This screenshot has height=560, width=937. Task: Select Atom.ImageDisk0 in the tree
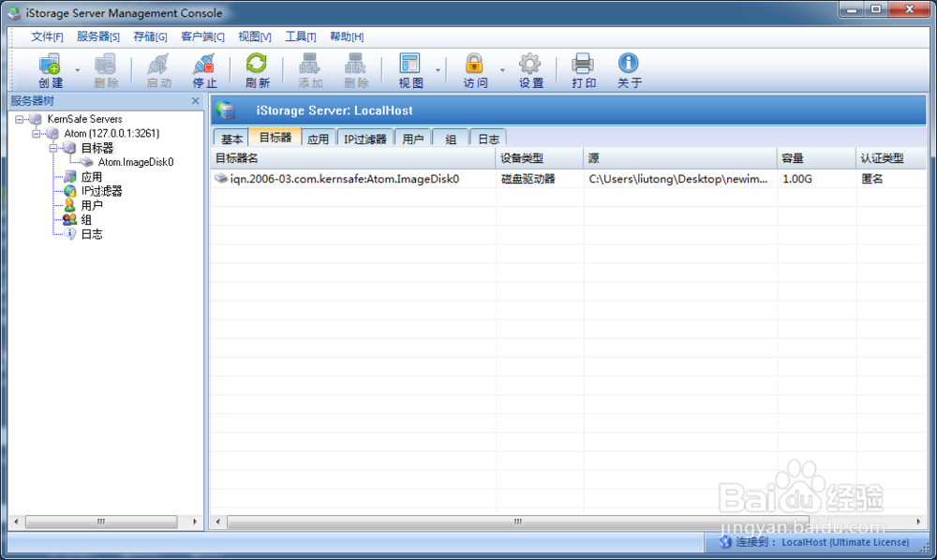tap(136, 162)
